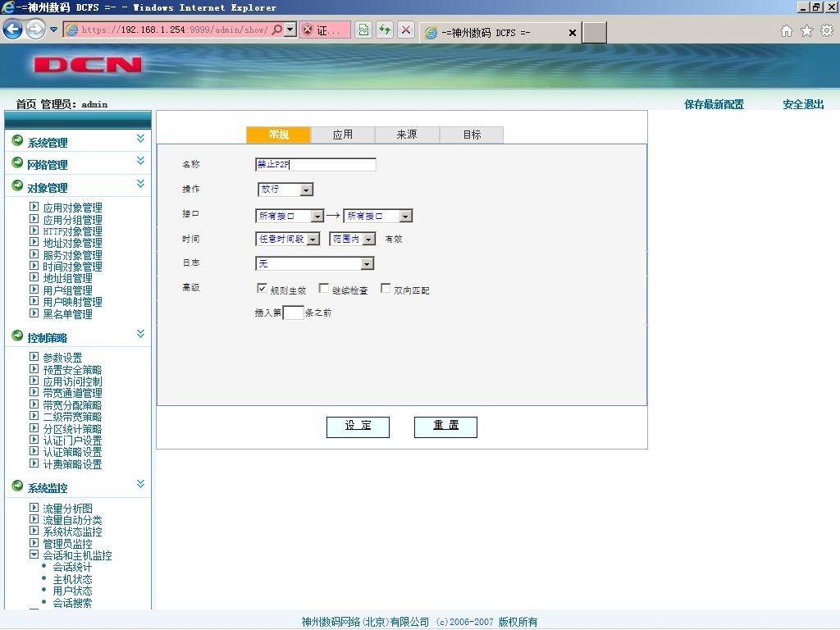Collapse the 系统管理 section chevron
The image size is (840, 630).
tap(140, 139)
